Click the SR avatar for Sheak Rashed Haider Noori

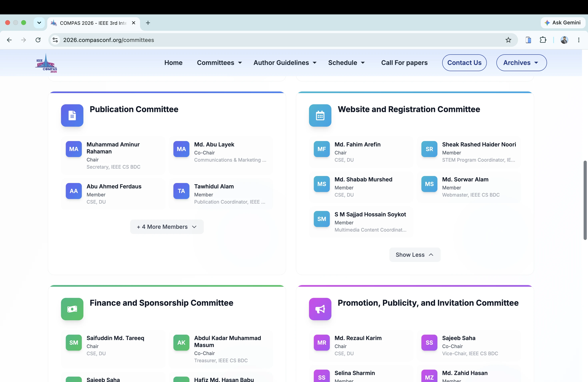coord(429,149)
